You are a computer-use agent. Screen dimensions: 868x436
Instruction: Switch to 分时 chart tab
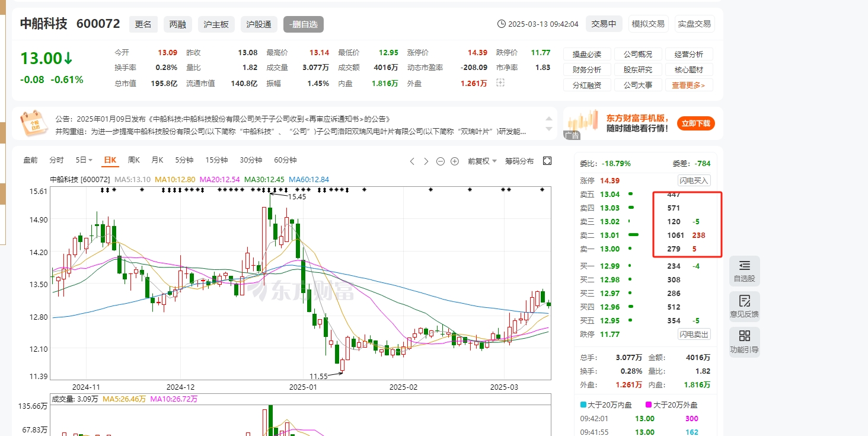point(57,160)
